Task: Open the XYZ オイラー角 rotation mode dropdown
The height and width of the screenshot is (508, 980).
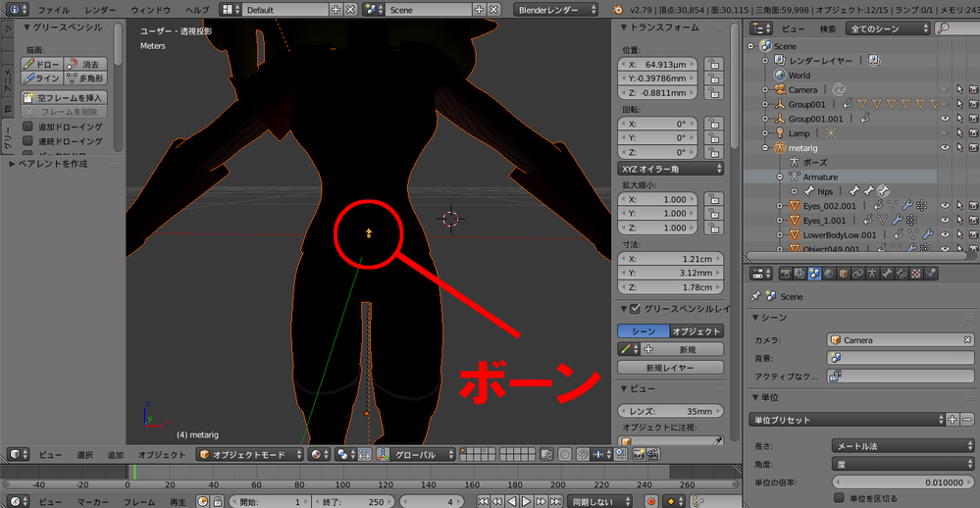Action: tap(672, 169)
